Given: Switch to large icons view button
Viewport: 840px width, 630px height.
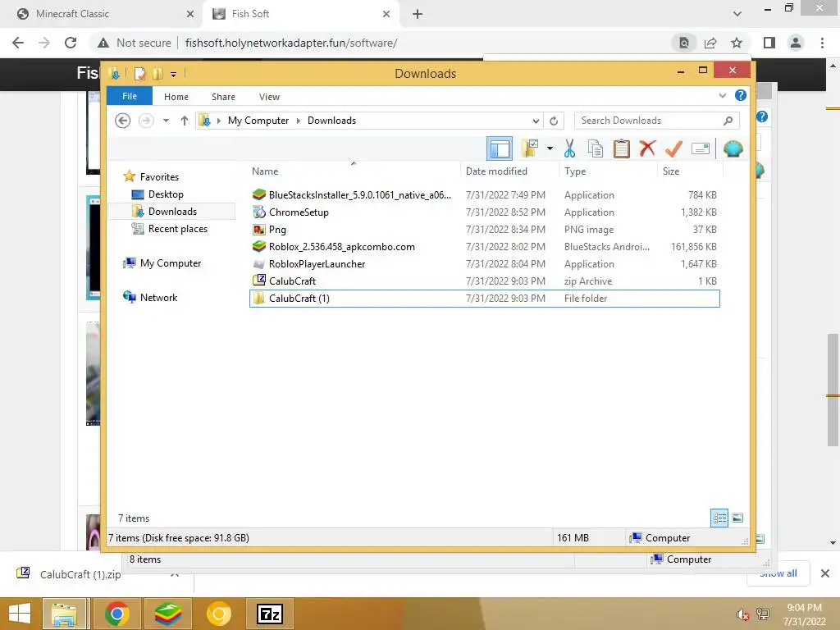Looking at the screenshot, I should pyautogui.click(x=737, y=518).
